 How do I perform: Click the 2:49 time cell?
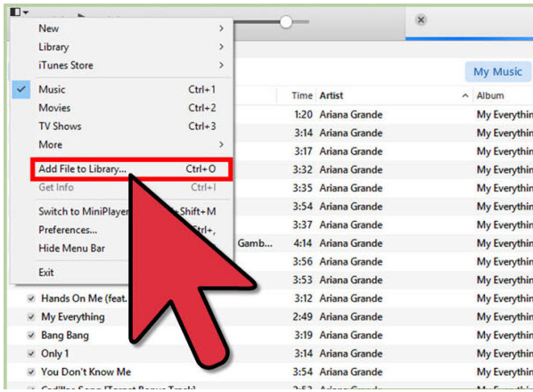(302, 316)
